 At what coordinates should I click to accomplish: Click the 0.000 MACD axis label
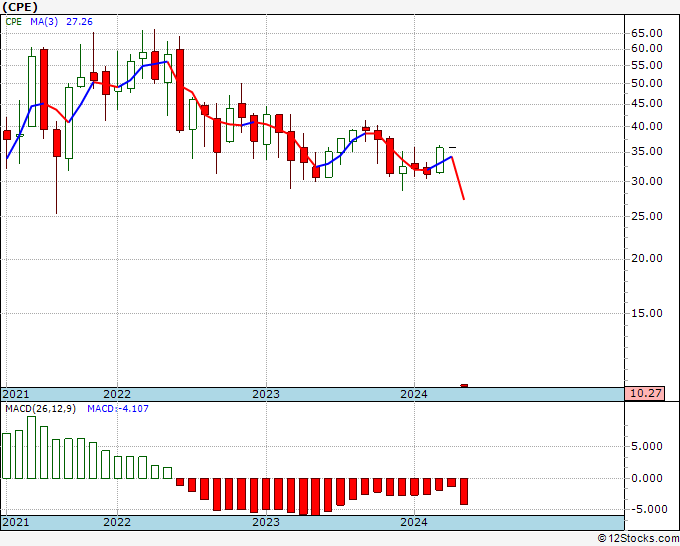647,479
